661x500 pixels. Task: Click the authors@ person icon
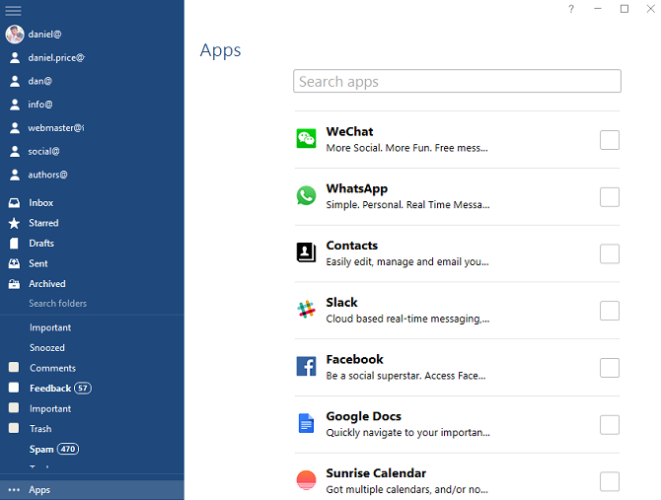15,175
